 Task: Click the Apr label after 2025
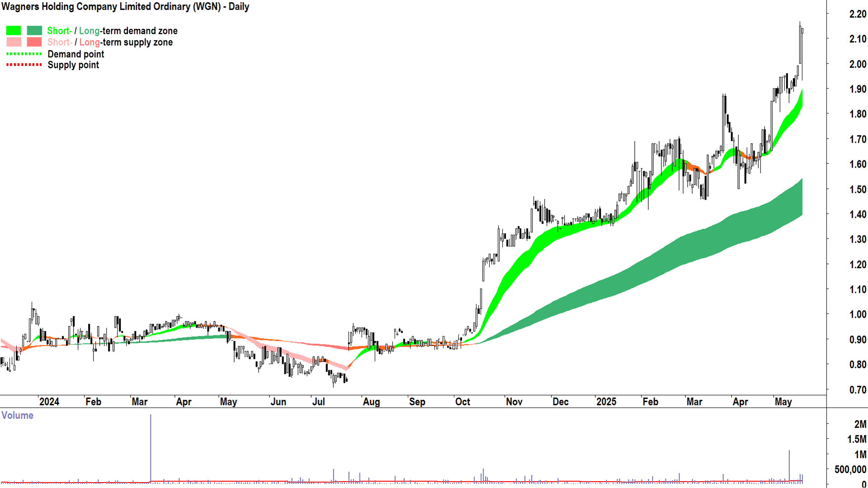(x=740, y=402)
